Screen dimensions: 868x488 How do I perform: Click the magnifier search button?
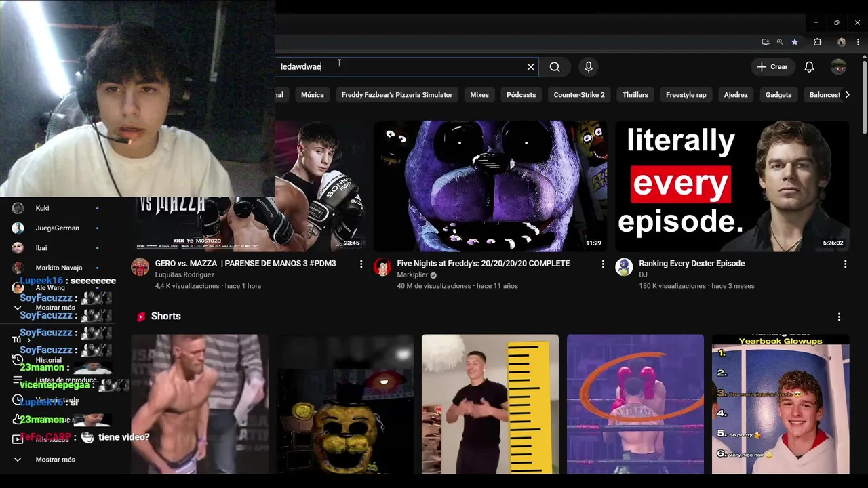pyautogui.click(x=555, y=66)
